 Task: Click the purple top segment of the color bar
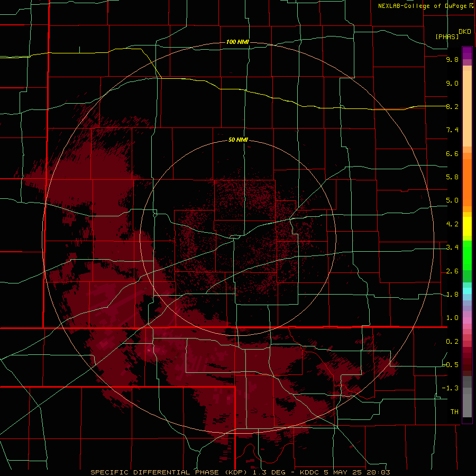(x=467, y=53)
